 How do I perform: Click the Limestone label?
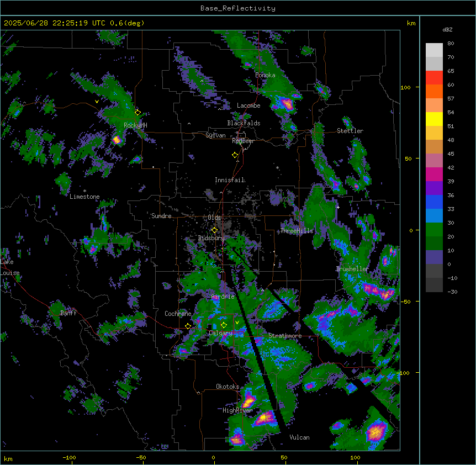(84, 197)
